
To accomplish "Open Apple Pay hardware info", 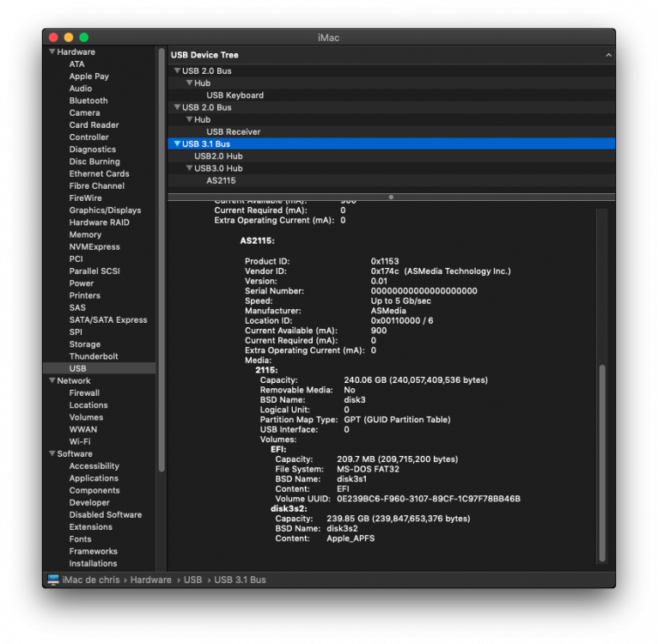I will click(x=89, y=76).
